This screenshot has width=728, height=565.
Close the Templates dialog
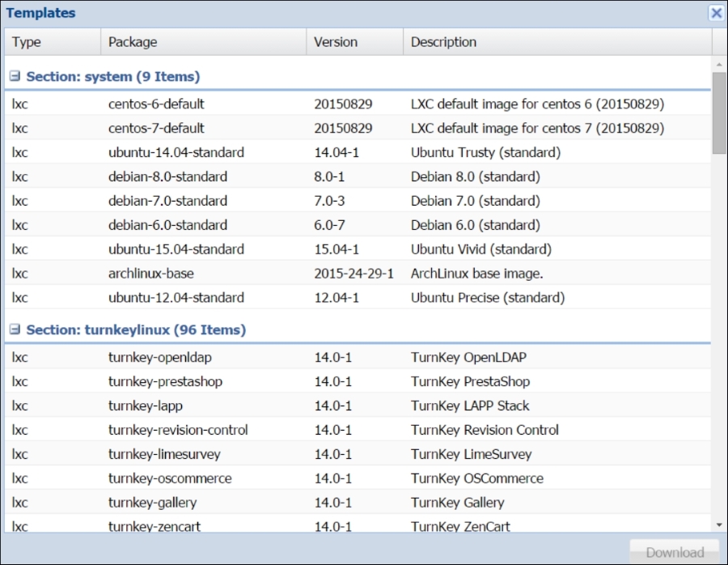[716, 13]
